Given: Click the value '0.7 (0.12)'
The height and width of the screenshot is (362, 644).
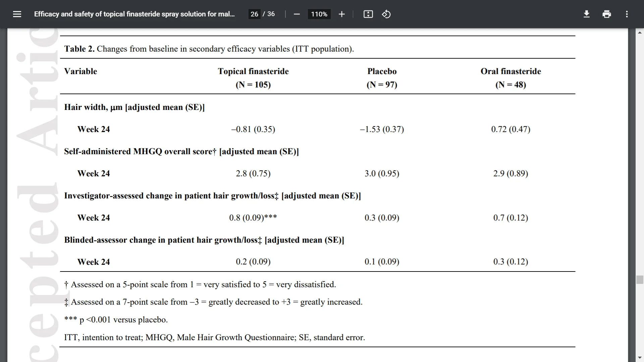Looking at the screenshot, I should pyautogui.click(x=511, y=218).
